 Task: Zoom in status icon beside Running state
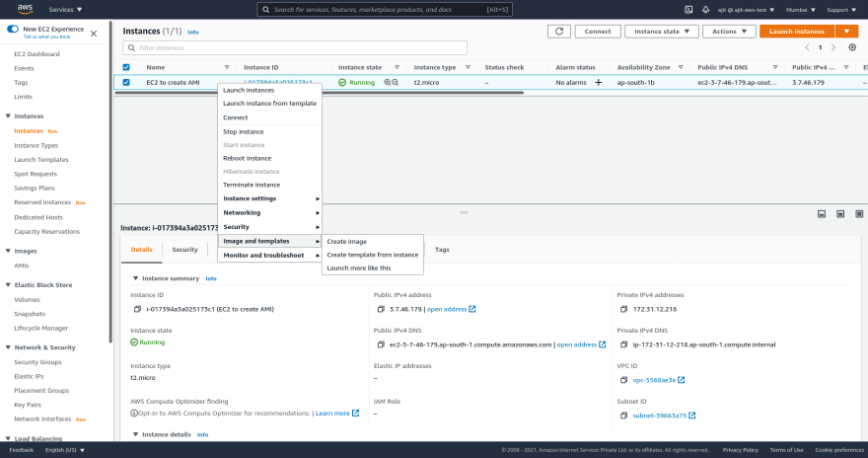tap(388, 83)
